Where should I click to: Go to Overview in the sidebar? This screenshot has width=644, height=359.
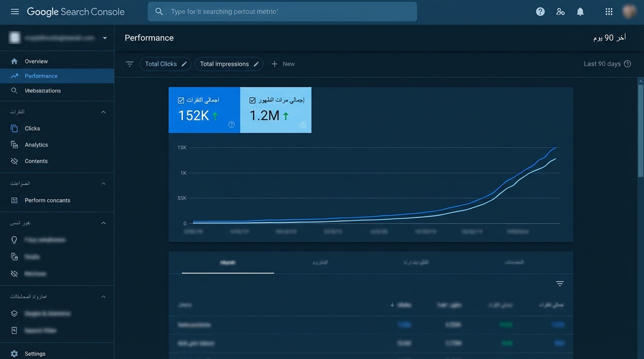point(36,61)
